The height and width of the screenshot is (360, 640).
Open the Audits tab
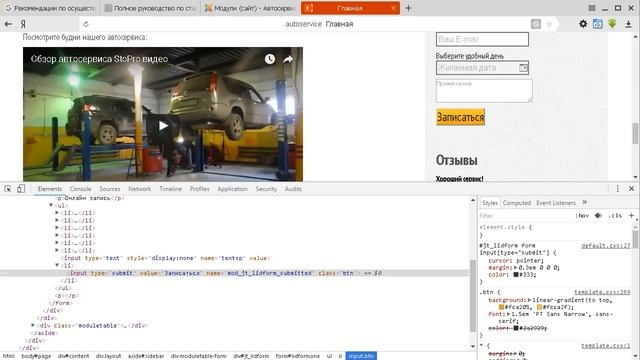pos(293,189)
